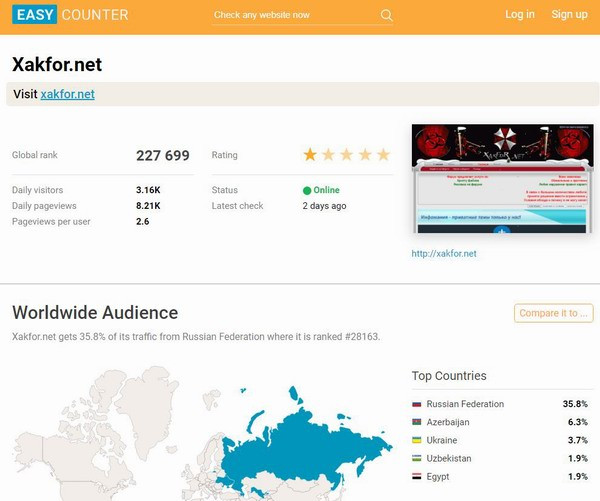This screenshot has width=600, height=501.
Task: Select Ukraine in Top Countries
Action: coord(442,440)
